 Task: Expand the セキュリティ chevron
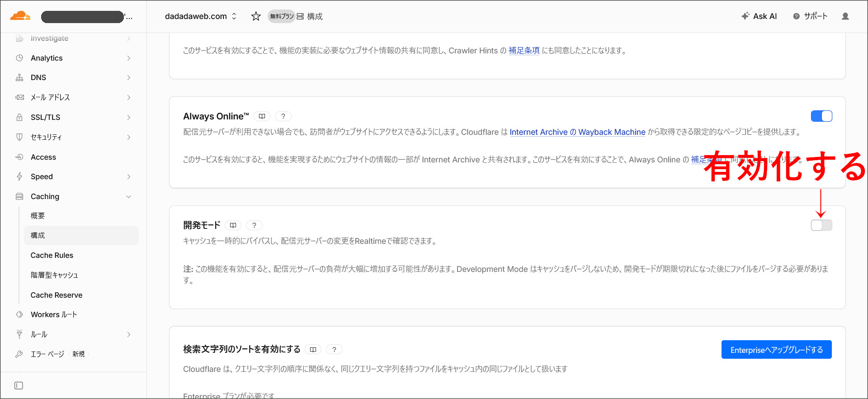point(129,137)
